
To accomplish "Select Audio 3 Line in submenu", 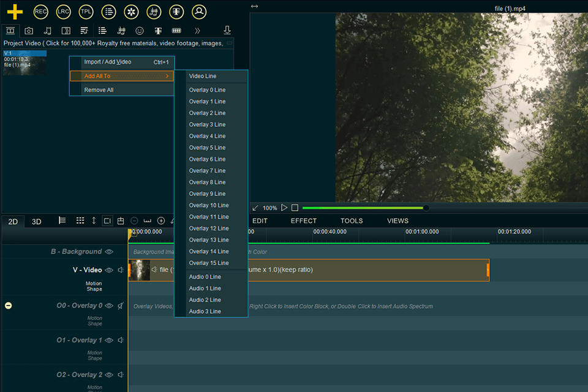I will coord(211,311).
